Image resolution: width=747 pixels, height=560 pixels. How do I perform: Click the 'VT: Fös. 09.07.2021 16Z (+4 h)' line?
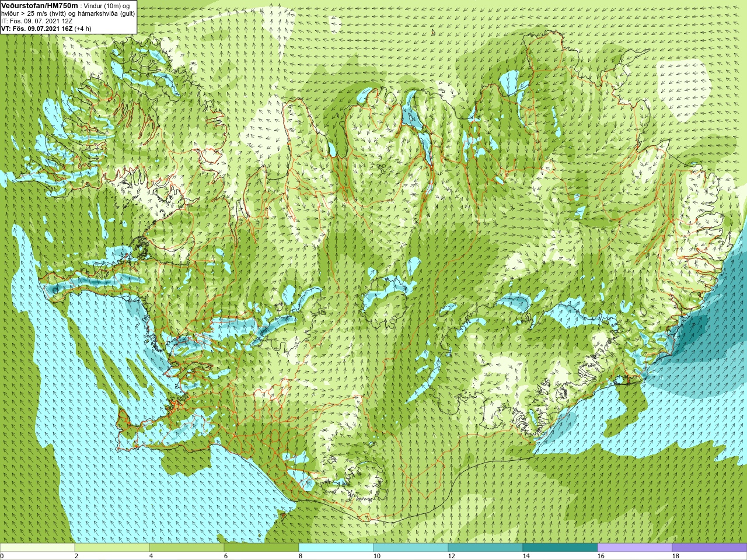click(x=46, y=29)
